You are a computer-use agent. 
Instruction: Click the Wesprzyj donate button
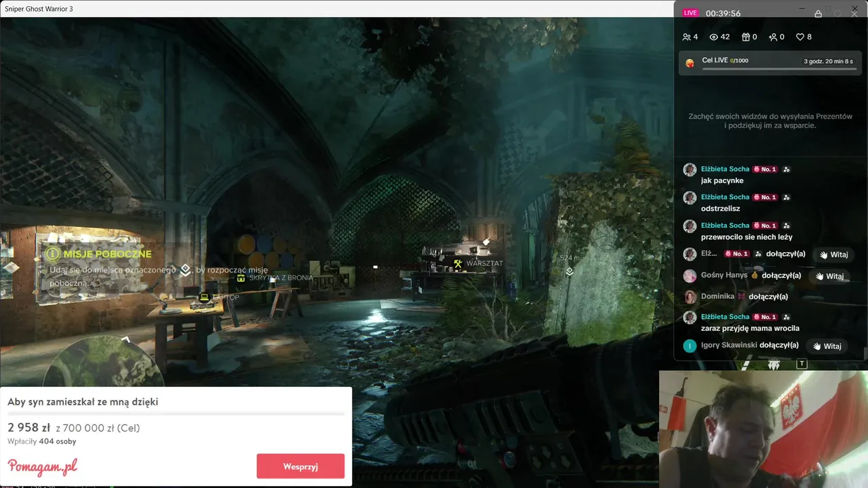click(300, 466)
